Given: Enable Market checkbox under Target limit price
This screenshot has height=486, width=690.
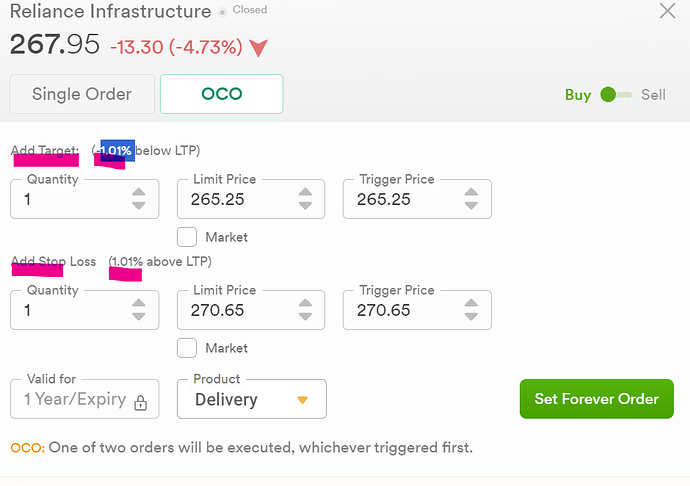Looking at the screenshot, I should coord(187,237).
